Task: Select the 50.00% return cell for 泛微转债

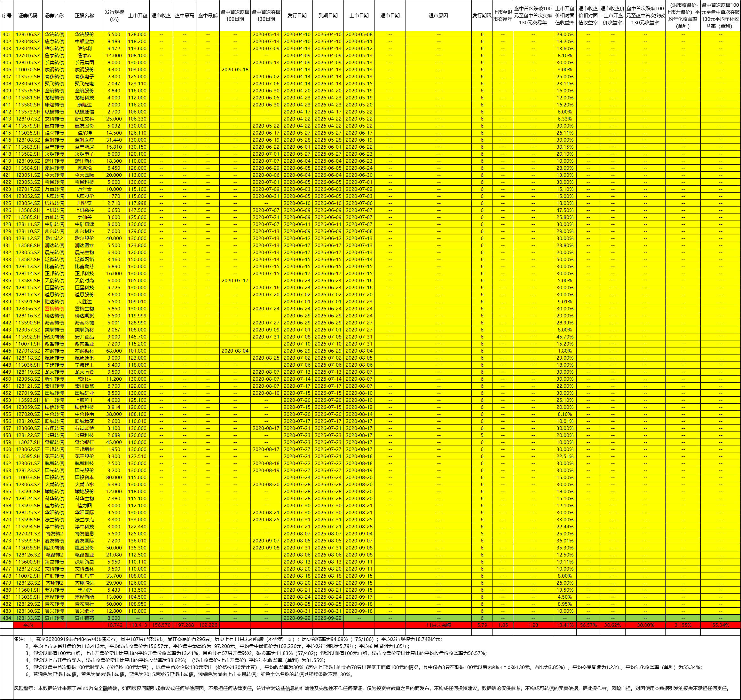Action: (564, 259)
